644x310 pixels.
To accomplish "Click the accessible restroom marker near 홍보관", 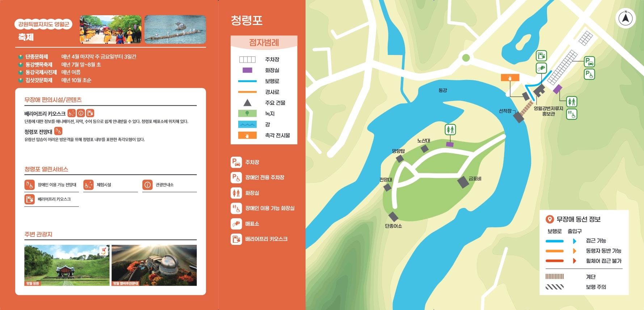I will pyautogui.click(x=572, y=114).
